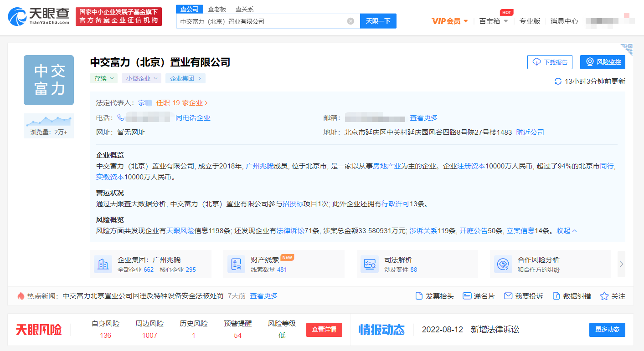Screen dimensions: 644x351
Task: Open the 涉诉关系 link
Action: point(423,230)
